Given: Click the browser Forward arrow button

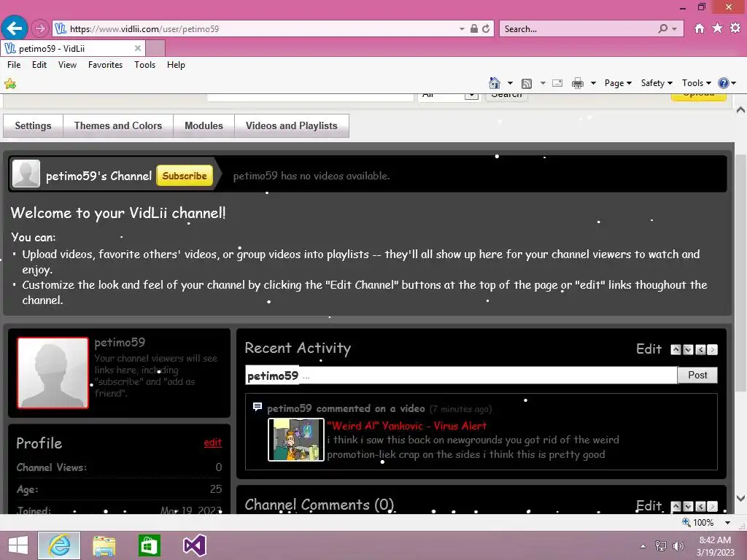Looking at the screenshot, I should [40, 28].
